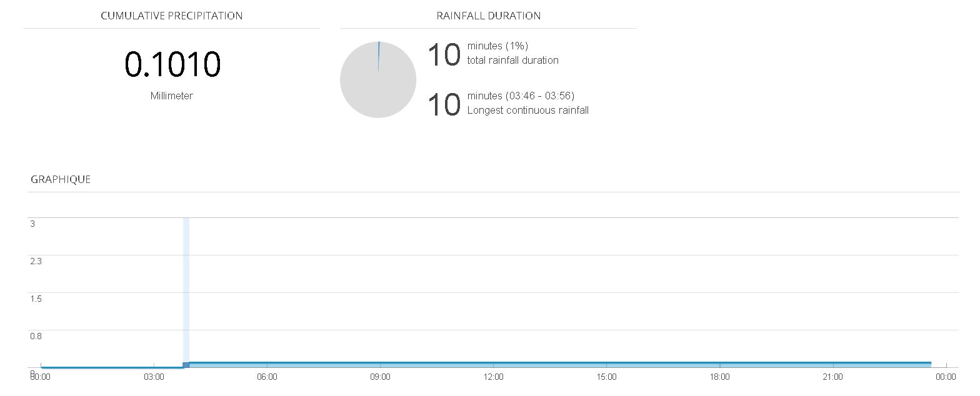Click the 09:00 label on time axis
The height and width of the screenshot is (396, 980).
380,377
